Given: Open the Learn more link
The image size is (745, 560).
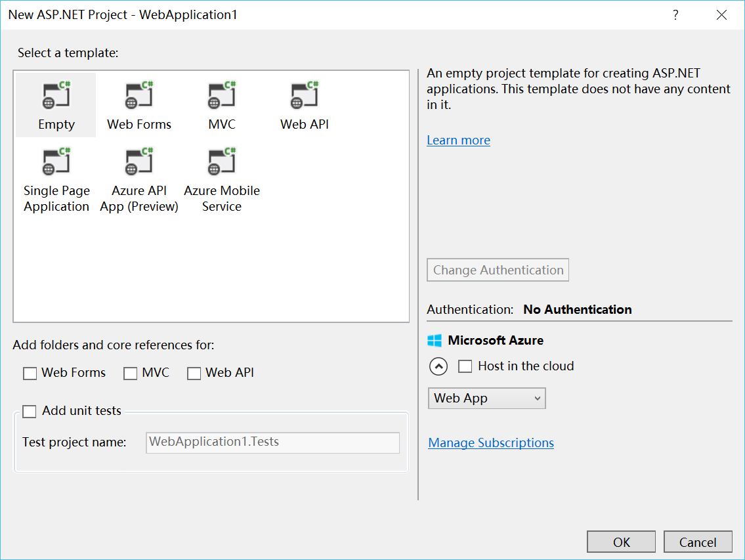Looking at the screenshot, I should click(459, 140).
